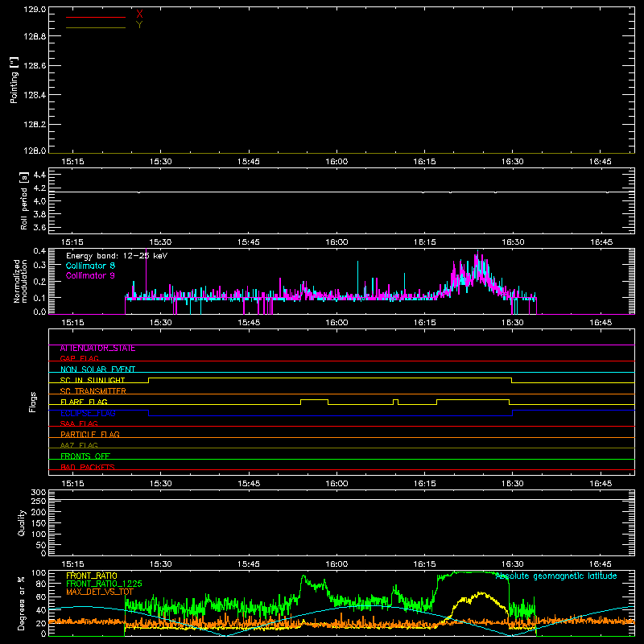The width and height of the screenshot is (644, 644).
Task: Click the 3.6 roll period axis value
Action: pos(39,228)
